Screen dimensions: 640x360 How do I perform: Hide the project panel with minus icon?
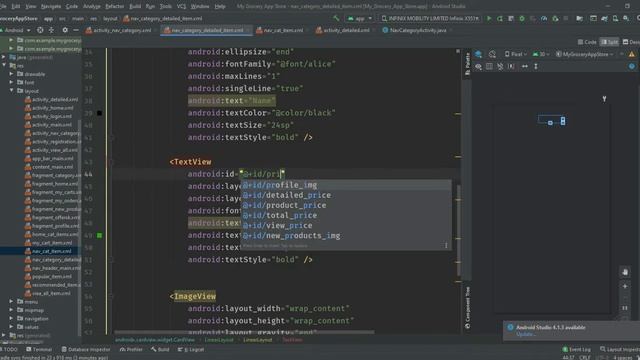coord(76,30)
